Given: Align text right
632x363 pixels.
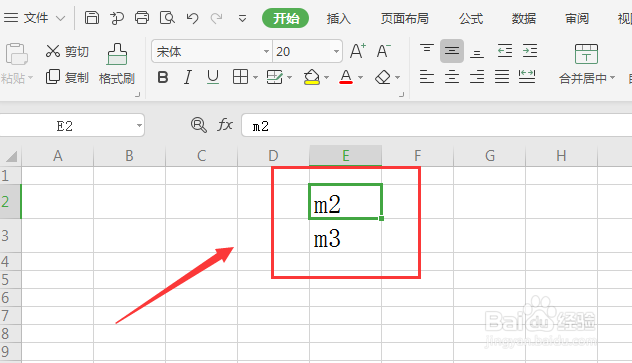Looking at the screenshot, I should 477,77.
